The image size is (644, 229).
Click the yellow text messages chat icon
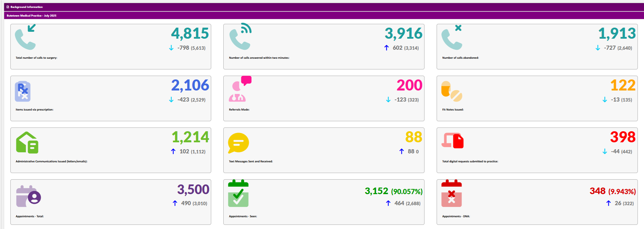coord(238,143)
